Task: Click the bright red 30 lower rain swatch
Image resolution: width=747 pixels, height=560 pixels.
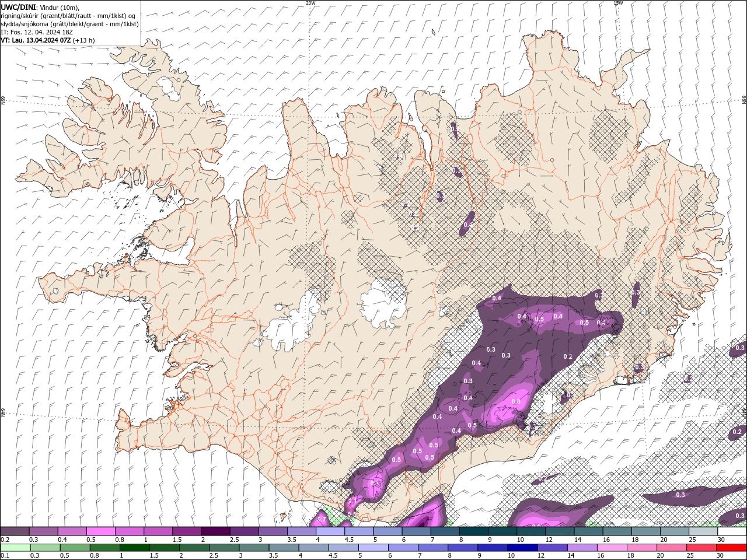Action: point(732,548)
